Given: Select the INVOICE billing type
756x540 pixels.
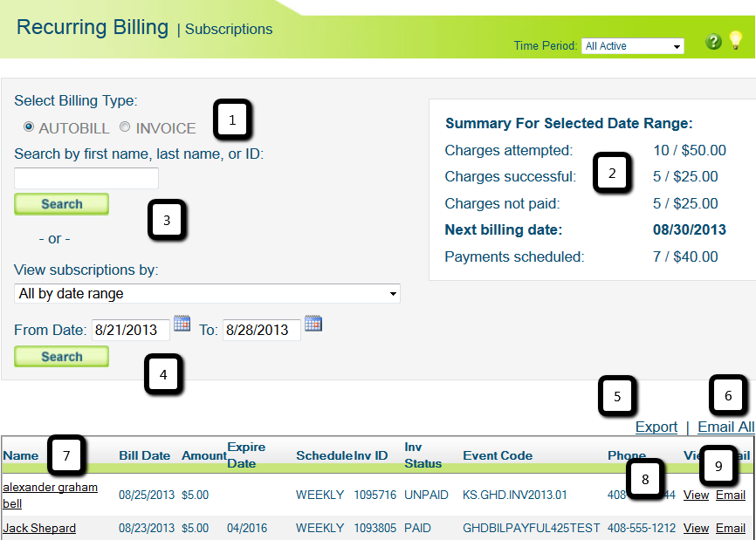Looking at the screenshot, I should point(125,127).
